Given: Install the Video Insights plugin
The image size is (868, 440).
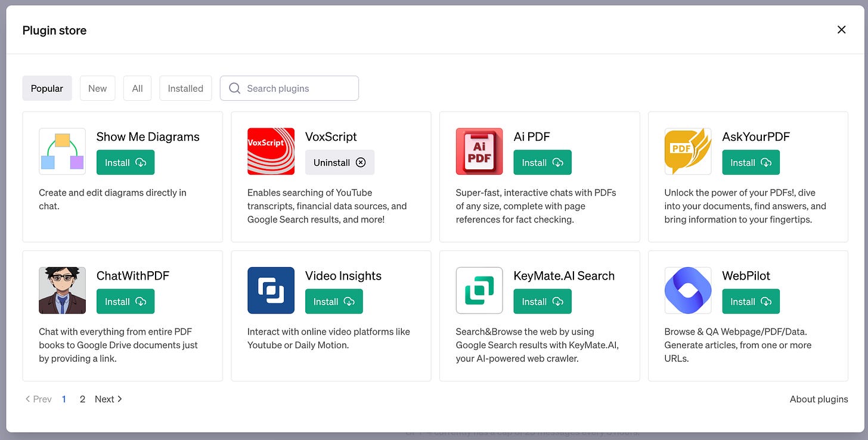Looking at the screenshot, I should 334,301.
